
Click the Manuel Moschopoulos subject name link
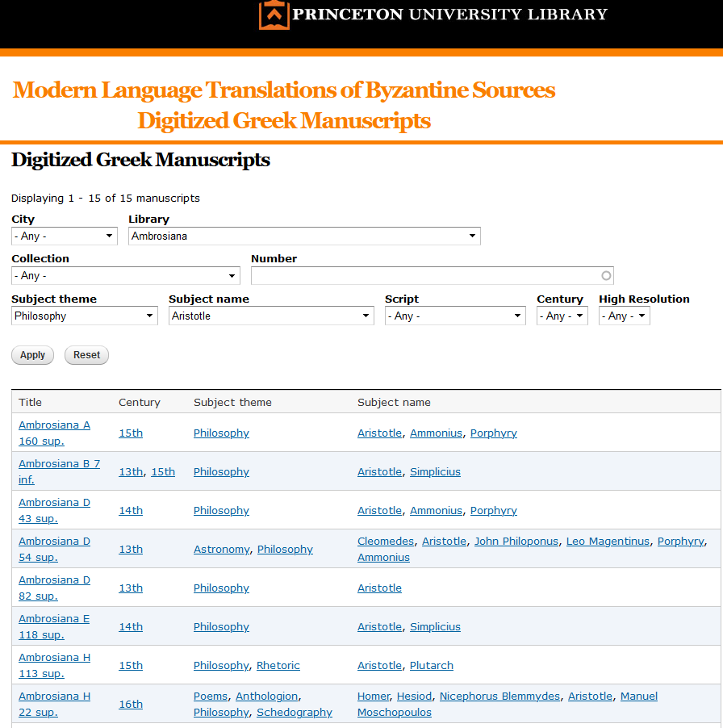pyautogui.click(x=508, y=704)
